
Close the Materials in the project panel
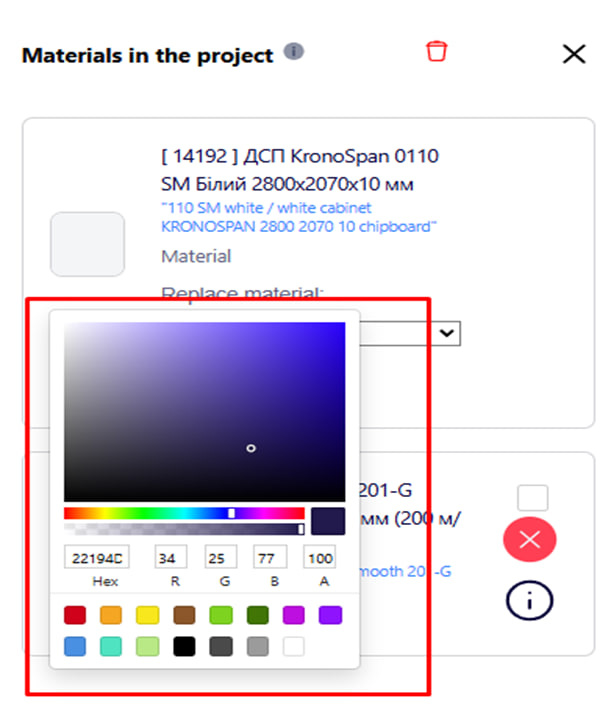pyautogui.click(x=574, y=54)
